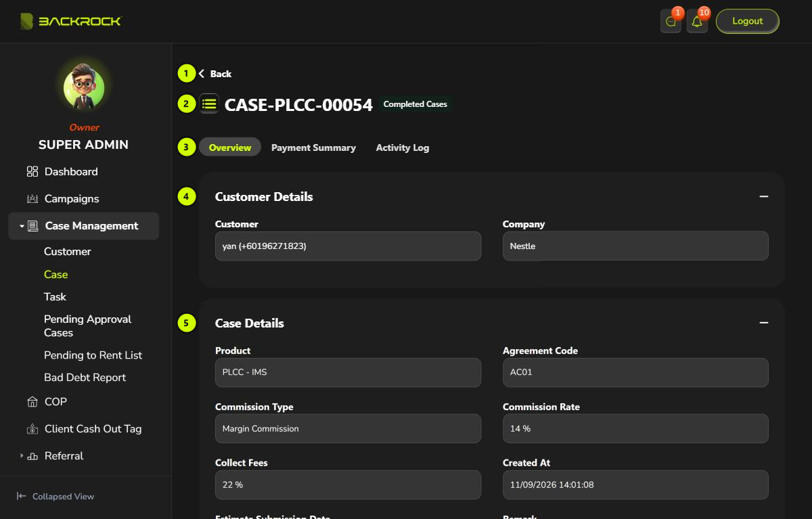Expand the Referral menu arrow
This screenshot has height=519, width=812.
pyautogui.click(x=22, y=456)
